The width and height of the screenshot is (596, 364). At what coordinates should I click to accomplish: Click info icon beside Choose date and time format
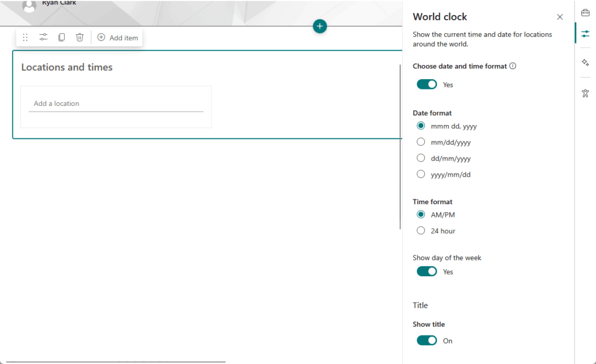pos(513,66)
